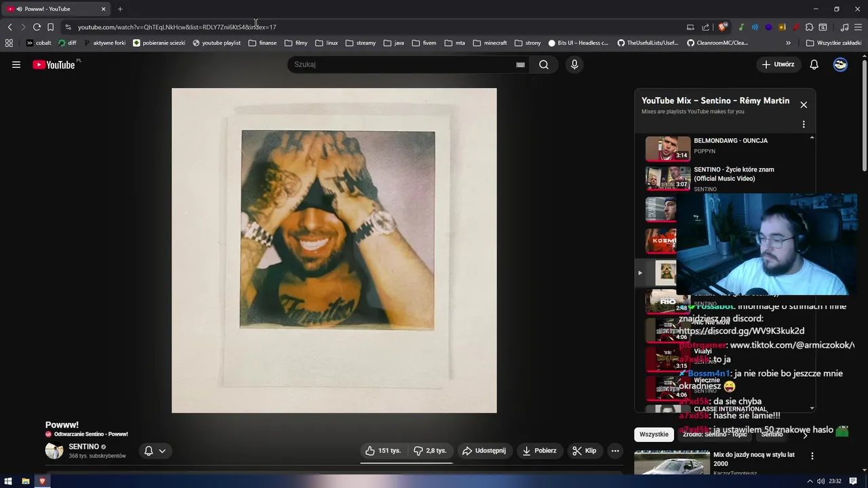The height and width of the screenshot is (488, 868).
Task: Show next filter chips with arrow
Action: coord(806,434)
